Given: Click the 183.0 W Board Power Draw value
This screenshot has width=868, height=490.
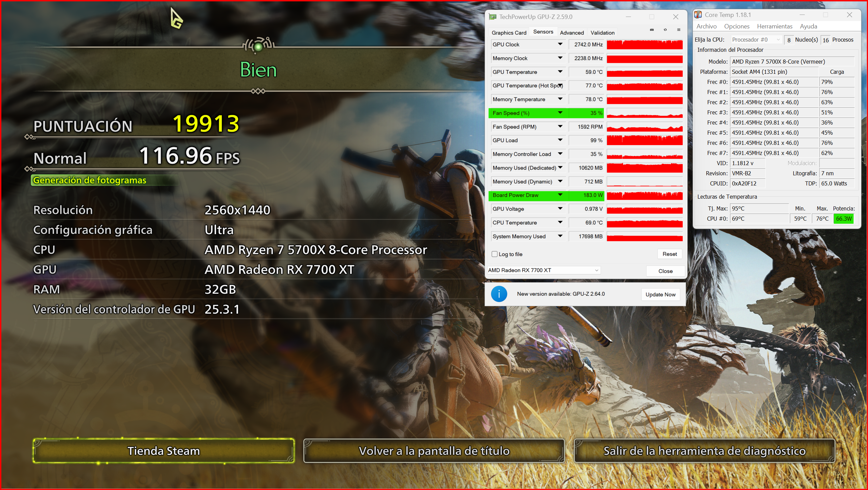Looking at the screenshot, I should [586, 195].
